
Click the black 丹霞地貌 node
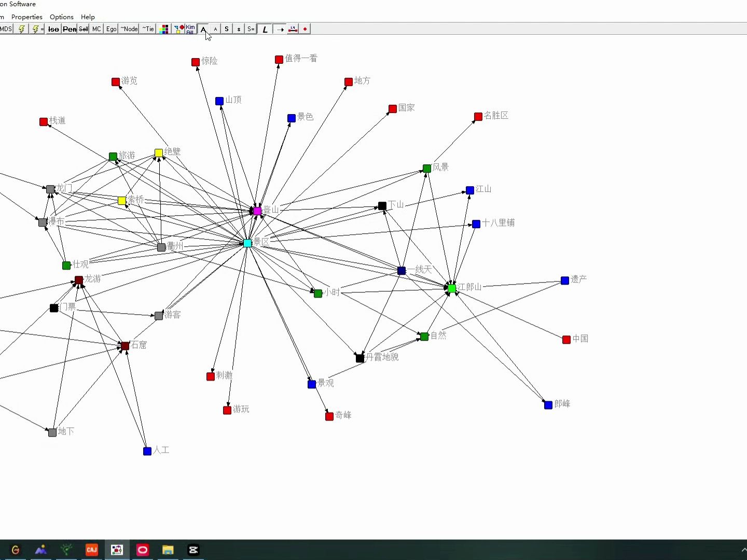(x=360, y=358)
